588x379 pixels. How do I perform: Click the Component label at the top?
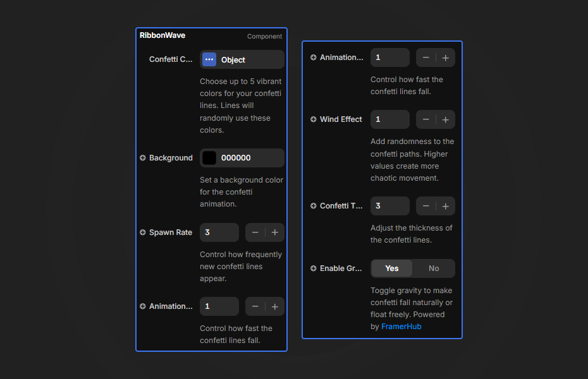click(x=264, y=36)
